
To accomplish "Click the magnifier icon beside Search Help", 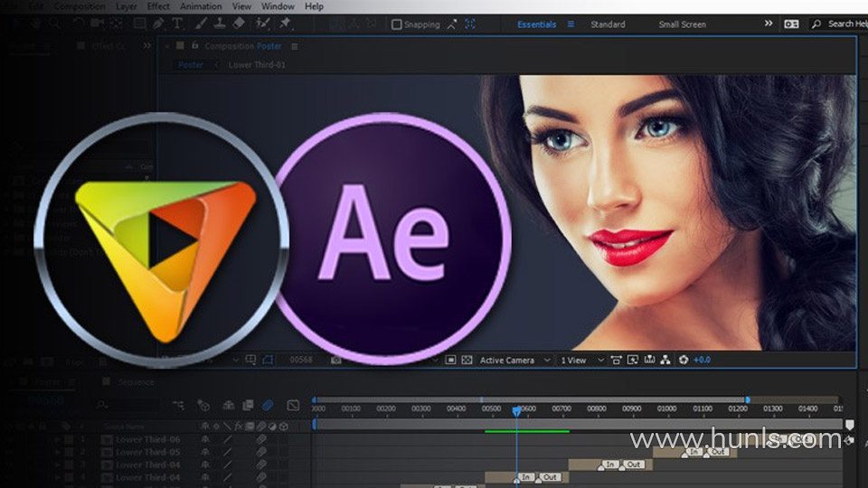I will (816, 23).
